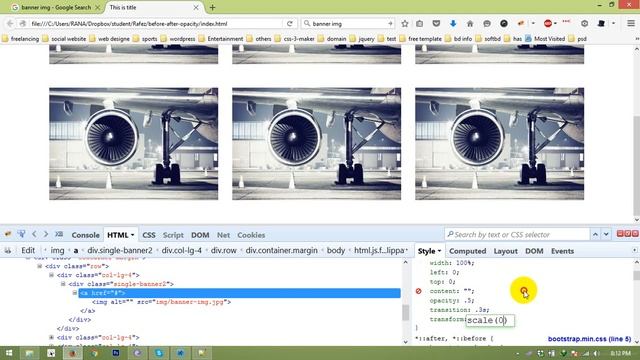Jump to the previous search match arrow
This screenshot has width=640, height=360.
click(x=595, y=234)
